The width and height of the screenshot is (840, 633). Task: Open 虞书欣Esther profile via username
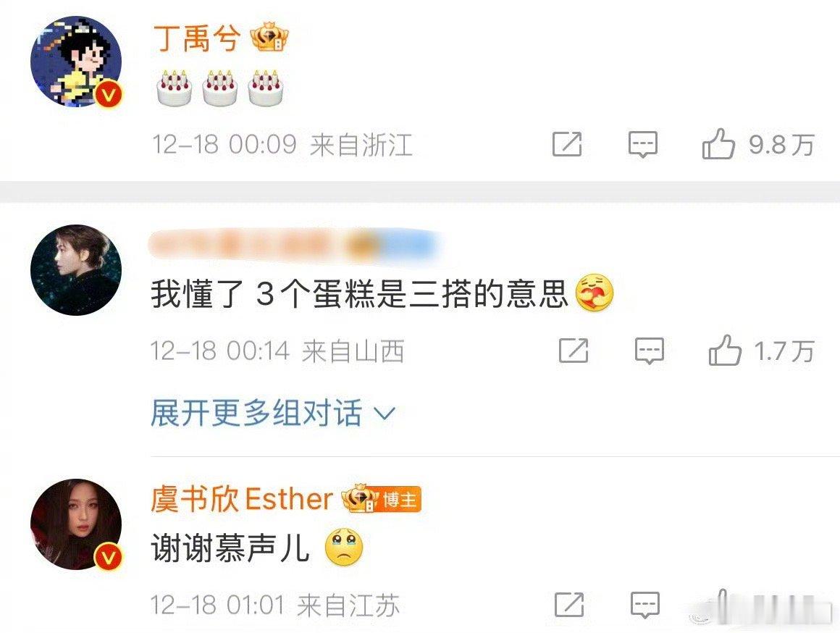242,499
